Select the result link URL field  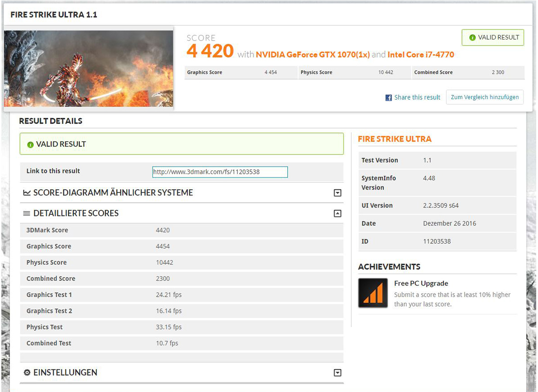coord(220,172)
